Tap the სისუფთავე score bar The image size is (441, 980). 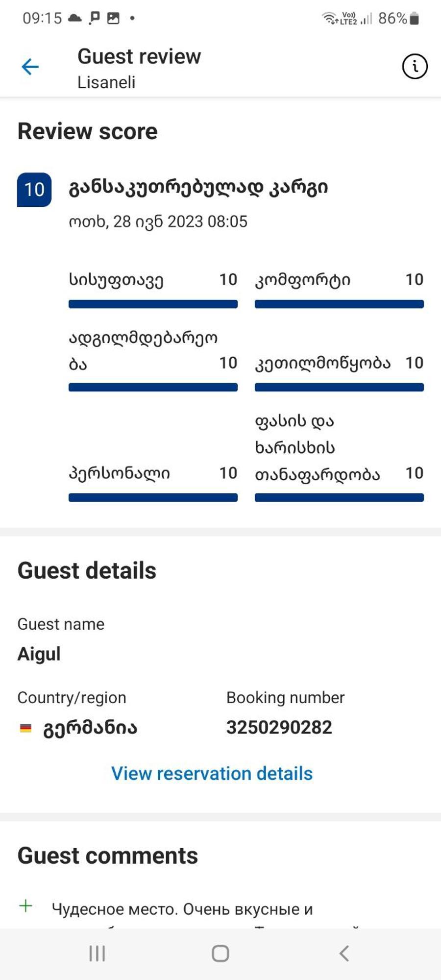(153, 304)
